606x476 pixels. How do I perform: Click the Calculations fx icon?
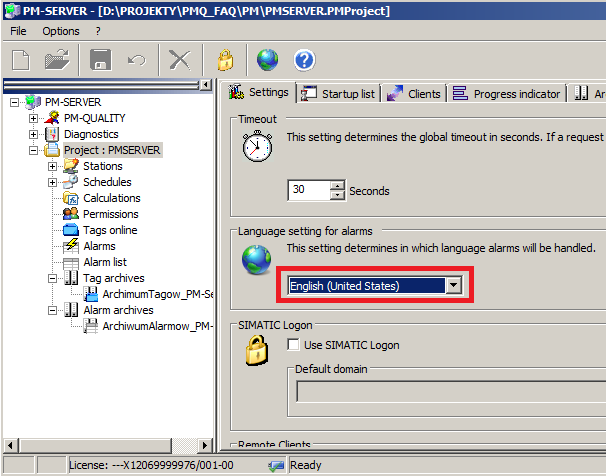71,198
